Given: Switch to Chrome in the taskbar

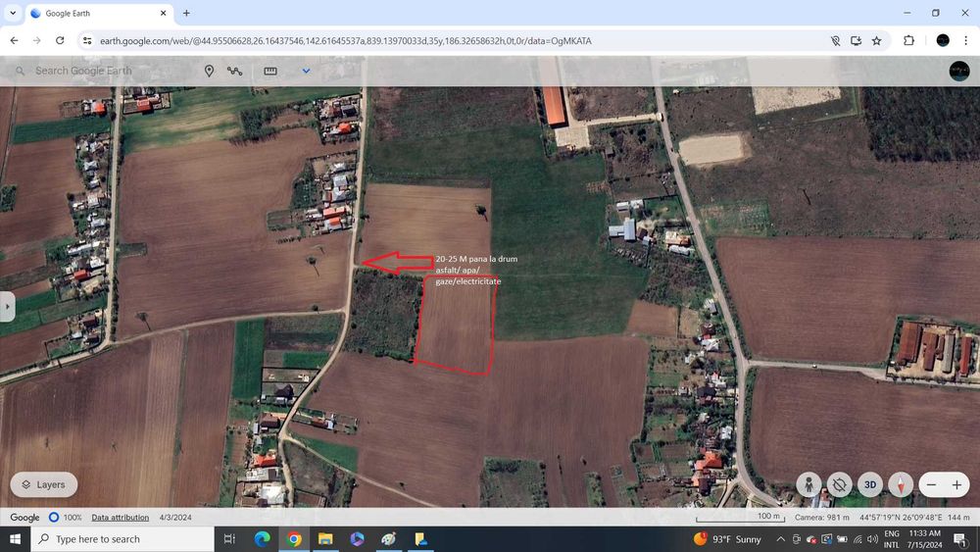Looking at the screenshot, I should (294, 539).
